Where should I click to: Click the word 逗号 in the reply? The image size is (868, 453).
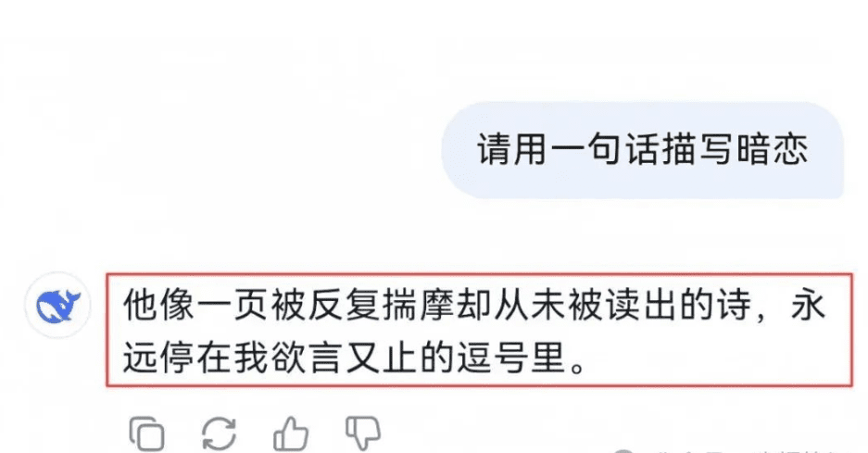click(x=493, y=358)
